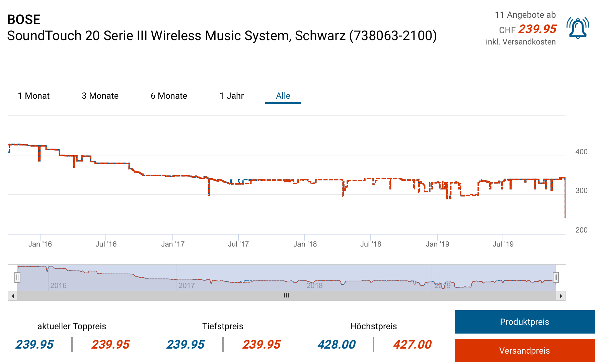Select the 3 Monate time range
Image resolution: width=598 pixels, height=364 pixels.
click(x=100, y=96)
